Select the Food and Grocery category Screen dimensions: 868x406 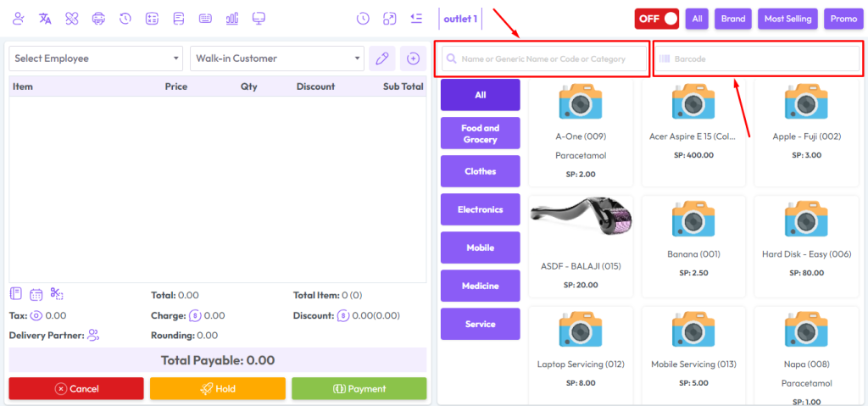tap(481, 133)
